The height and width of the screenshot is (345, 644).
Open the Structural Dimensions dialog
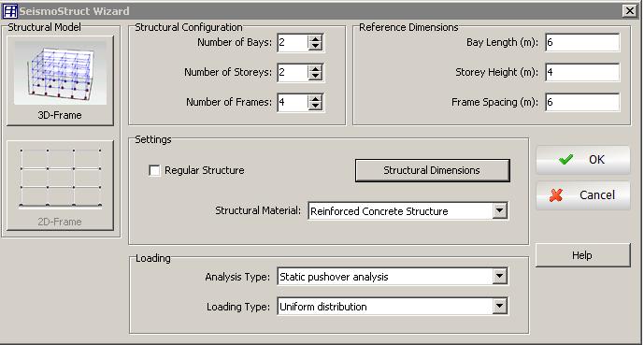tap(432, 170)
